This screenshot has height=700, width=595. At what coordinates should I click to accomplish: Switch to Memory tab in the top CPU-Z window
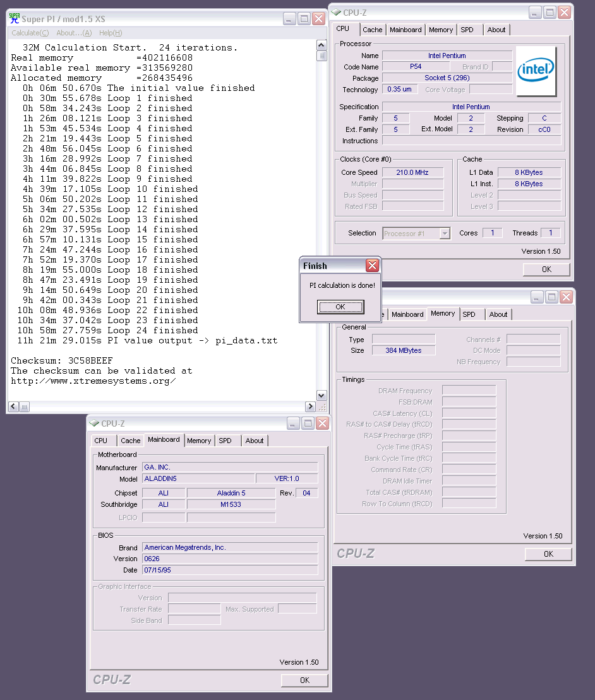click(x=441, y=30)
